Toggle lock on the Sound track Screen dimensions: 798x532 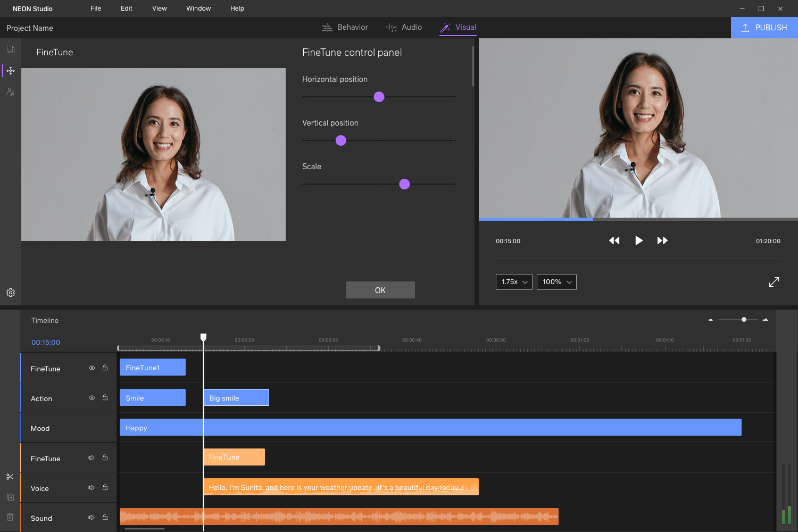[105, 517]
